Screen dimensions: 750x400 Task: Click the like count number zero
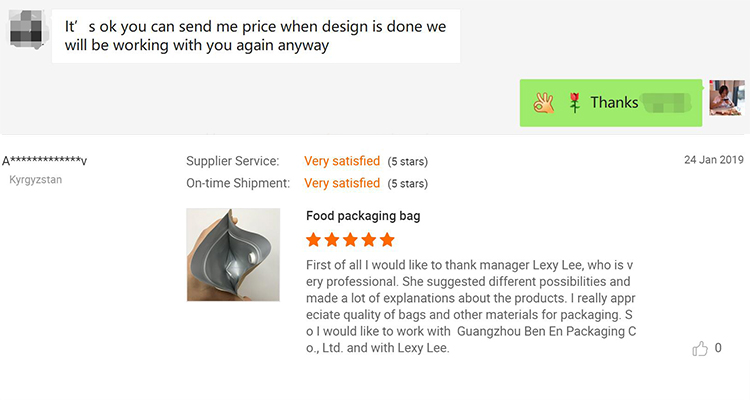click(718, 348)
